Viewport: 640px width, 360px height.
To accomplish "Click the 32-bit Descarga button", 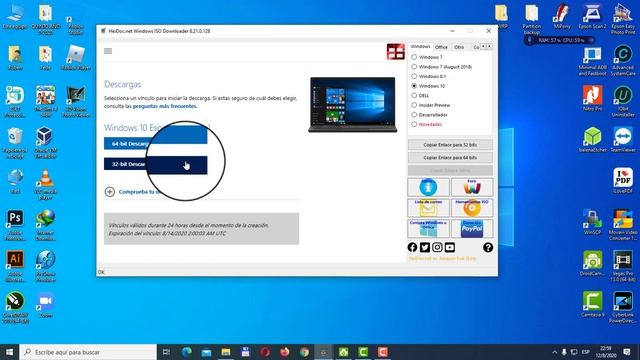I will click(x=156, y=164).
